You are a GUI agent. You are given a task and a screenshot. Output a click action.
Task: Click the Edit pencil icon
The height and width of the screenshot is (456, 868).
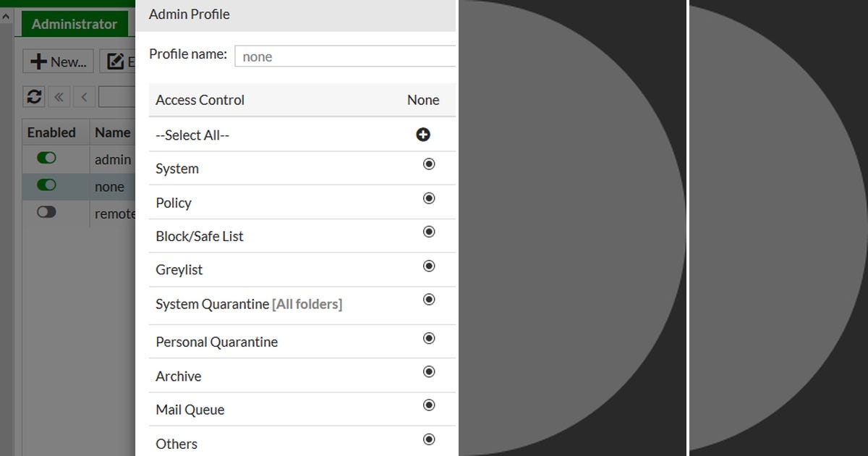coord(116,61)
